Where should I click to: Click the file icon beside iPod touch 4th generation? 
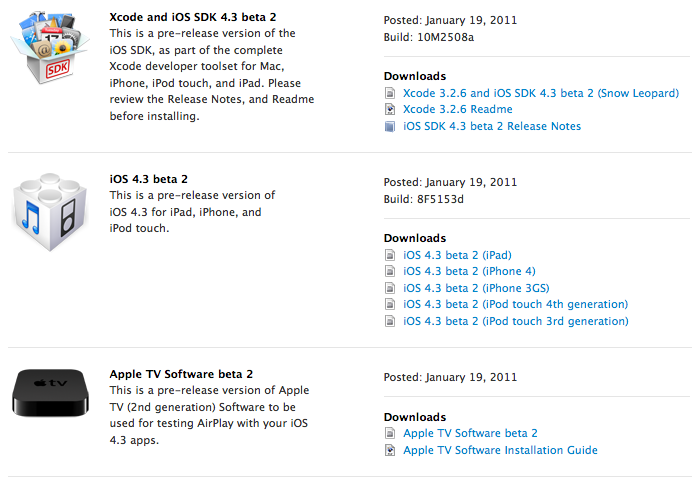[x=390, y=305]
